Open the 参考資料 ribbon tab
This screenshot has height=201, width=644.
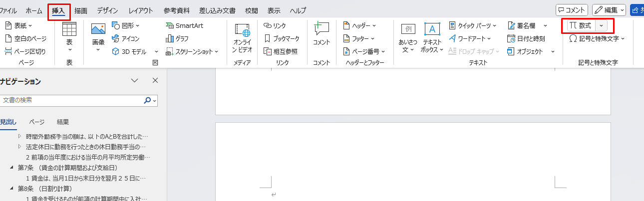[x=176, y=10]
